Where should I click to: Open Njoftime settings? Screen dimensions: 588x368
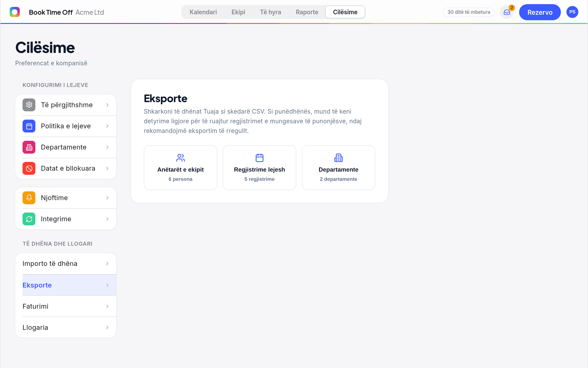[66, 198]
